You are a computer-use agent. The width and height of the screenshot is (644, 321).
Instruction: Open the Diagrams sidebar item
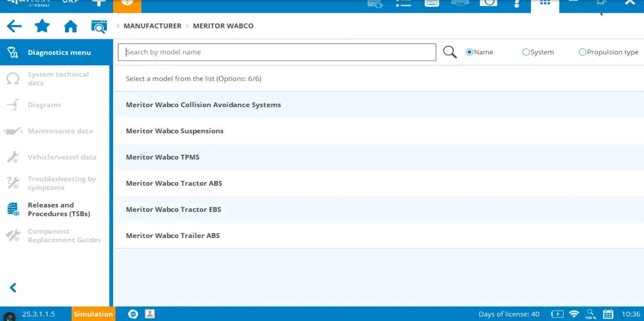pyautogui.click(x=54, y=105)
